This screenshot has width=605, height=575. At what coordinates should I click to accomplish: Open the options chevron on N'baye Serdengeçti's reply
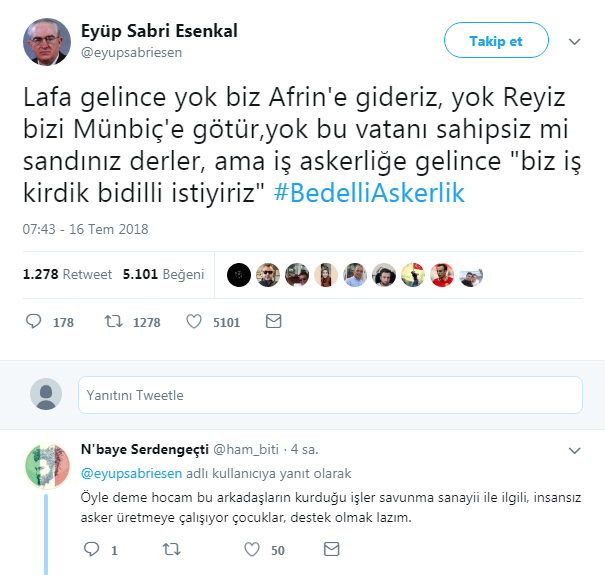575,450
